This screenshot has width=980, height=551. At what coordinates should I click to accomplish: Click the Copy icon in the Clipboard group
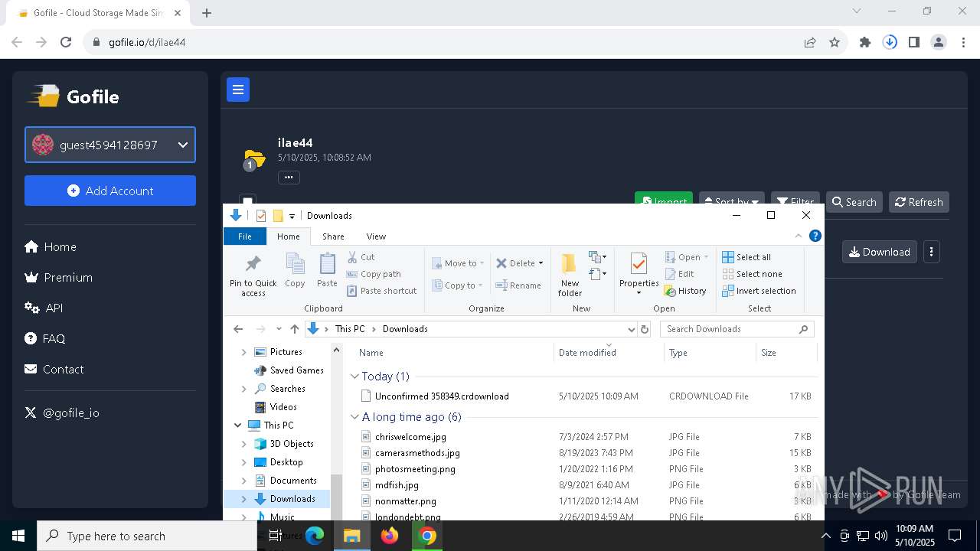point(295,264)
